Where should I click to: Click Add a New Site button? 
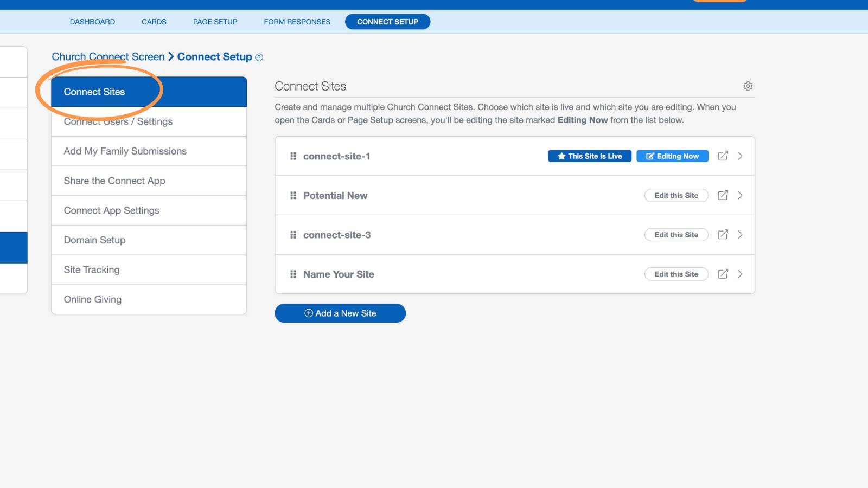pos(340,313)
